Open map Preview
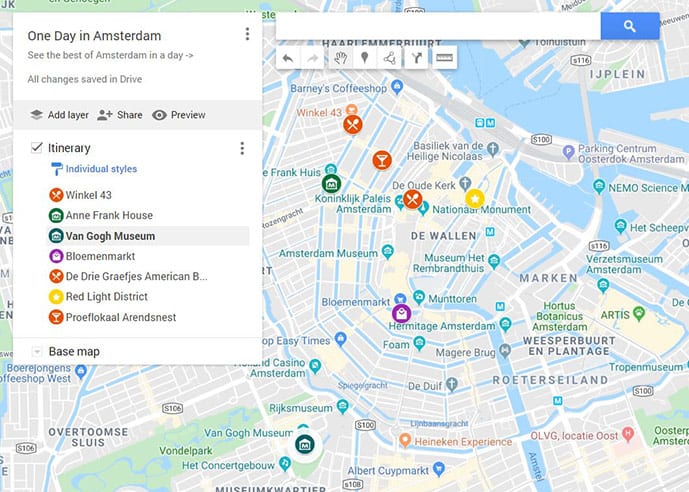Image resolution: width=689 pixels, height=492 pixels. [179, 115]
